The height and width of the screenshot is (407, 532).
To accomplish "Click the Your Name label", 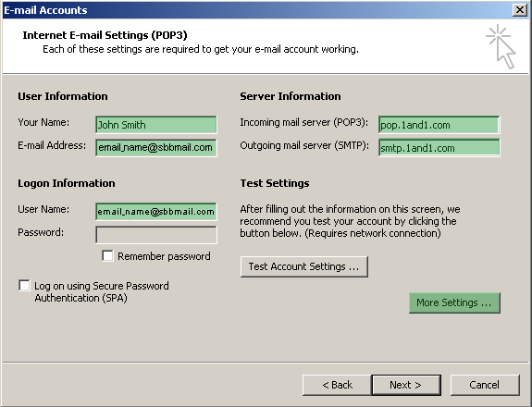I will pos(43,122).
